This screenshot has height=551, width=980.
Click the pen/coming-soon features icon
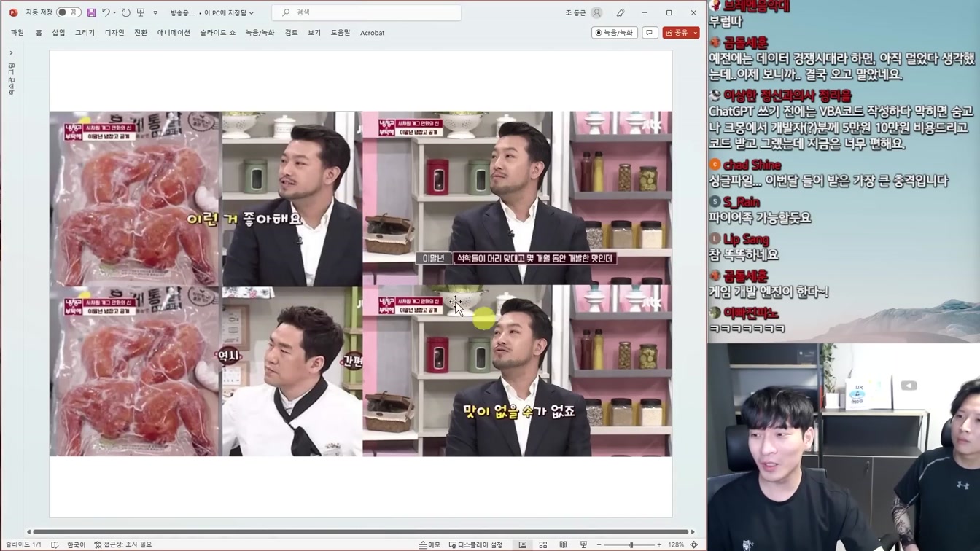pos(621,12)
